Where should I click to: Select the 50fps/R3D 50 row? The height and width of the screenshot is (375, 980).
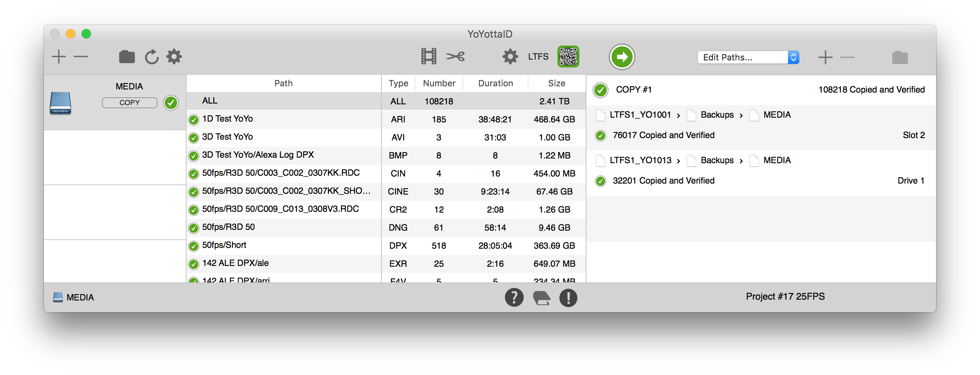click(284, 227)
